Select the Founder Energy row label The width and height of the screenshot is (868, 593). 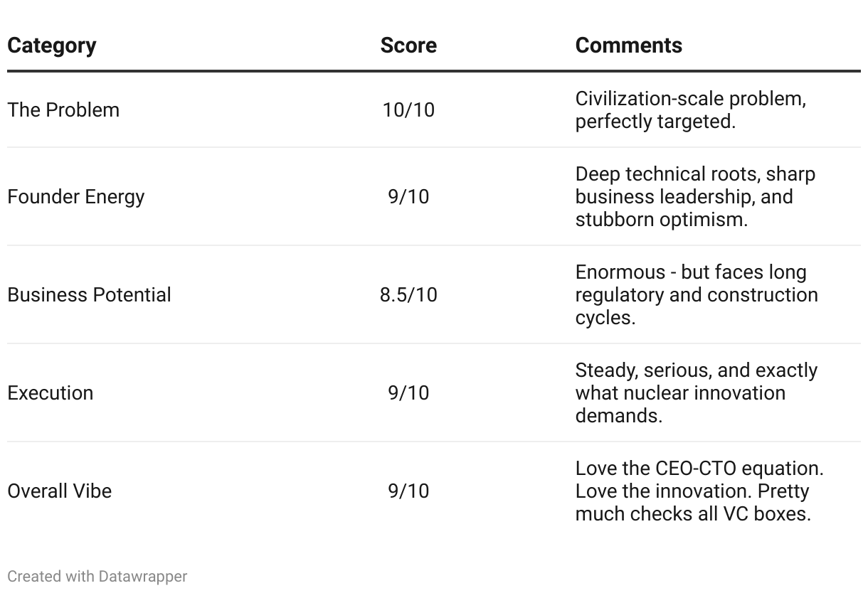75,197
